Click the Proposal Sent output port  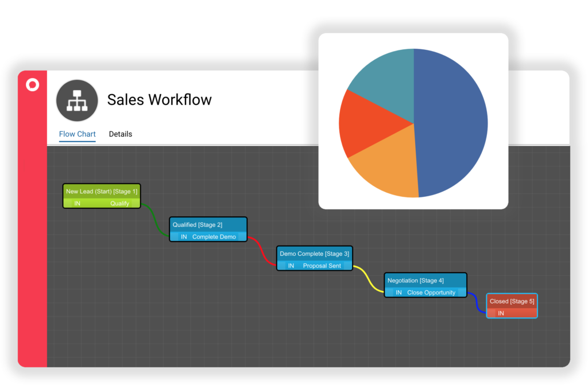coord(322,266)
